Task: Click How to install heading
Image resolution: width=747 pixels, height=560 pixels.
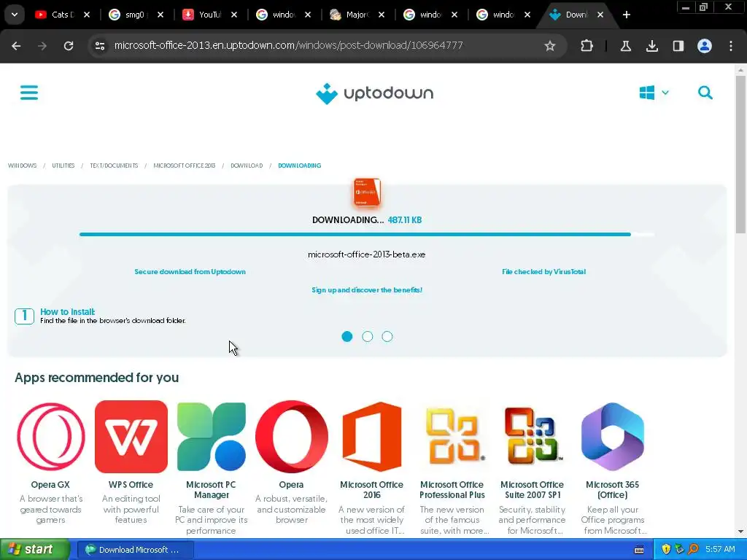Action: (68, 312)
